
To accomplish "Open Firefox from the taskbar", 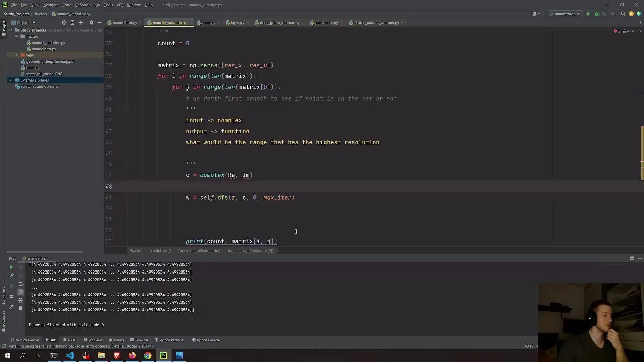I will [x=132, y=355].
